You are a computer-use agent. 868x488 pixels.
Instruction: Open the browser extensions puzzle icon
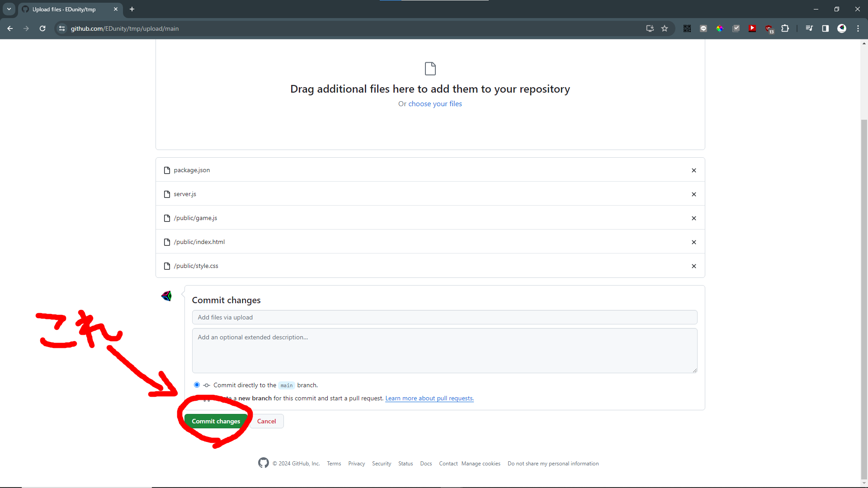(785, 28)
